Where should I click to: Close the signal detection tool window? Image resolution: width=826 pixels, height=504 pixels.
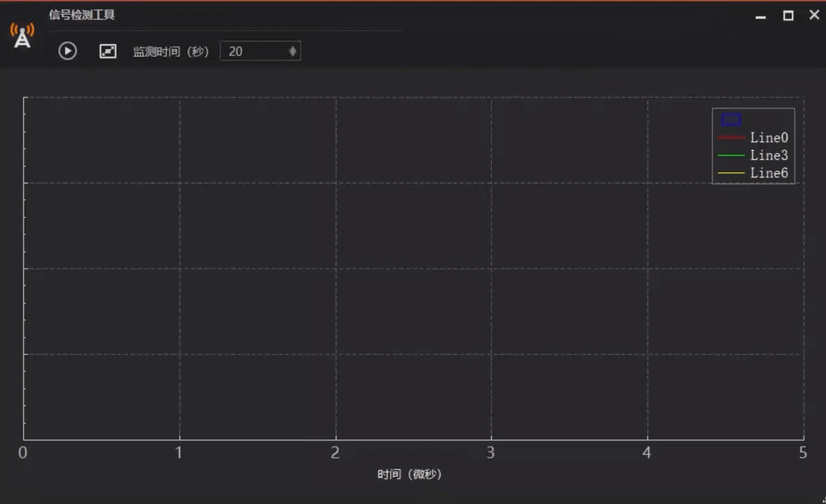(814, 16)
